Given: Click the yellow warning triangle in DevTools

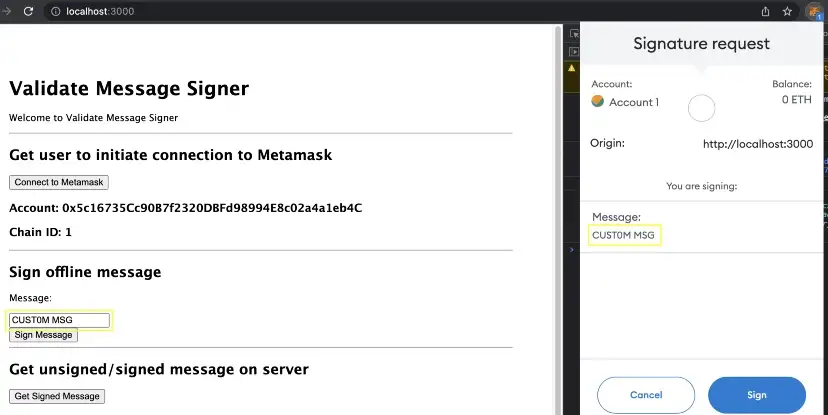Looking at the screenshot, I should pyautogui.click(x=573, y=69).
